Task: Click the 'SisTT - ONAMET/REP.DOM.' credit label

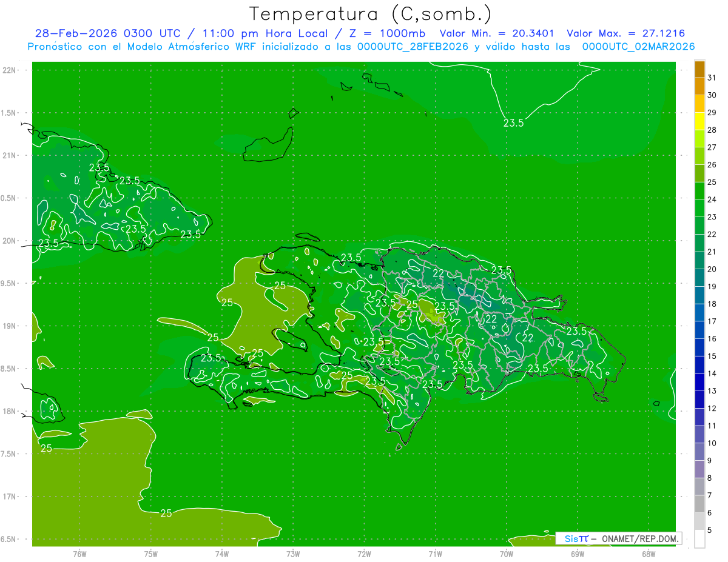Action: click(x=618, y=538)
